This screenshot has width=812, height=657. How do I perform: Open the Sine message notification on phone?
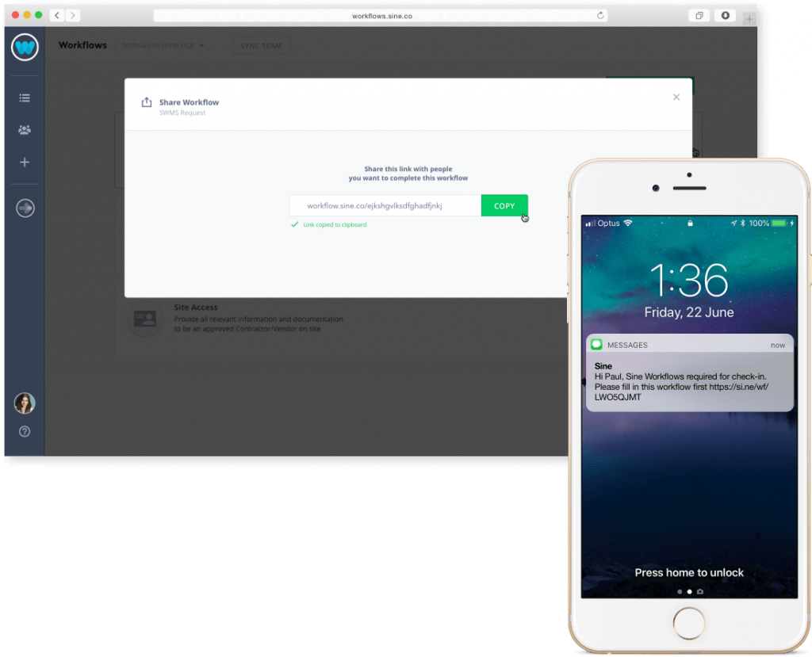pos(689,372)
